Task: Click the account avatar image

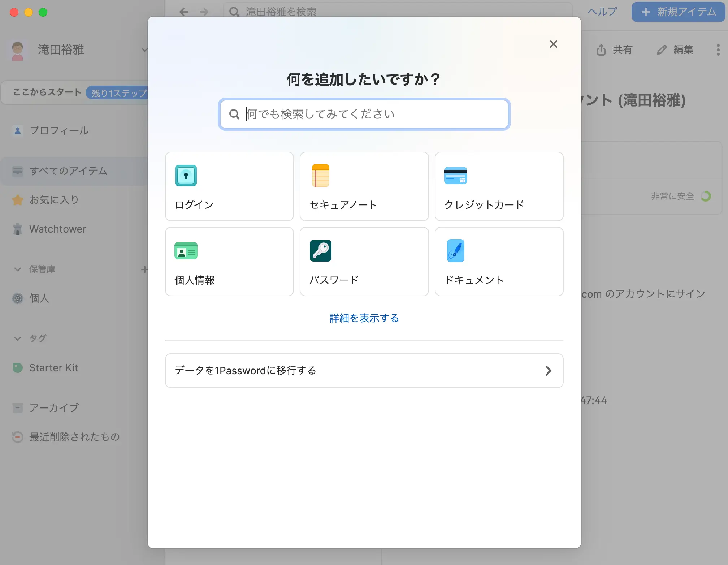Action: (18, 51)
